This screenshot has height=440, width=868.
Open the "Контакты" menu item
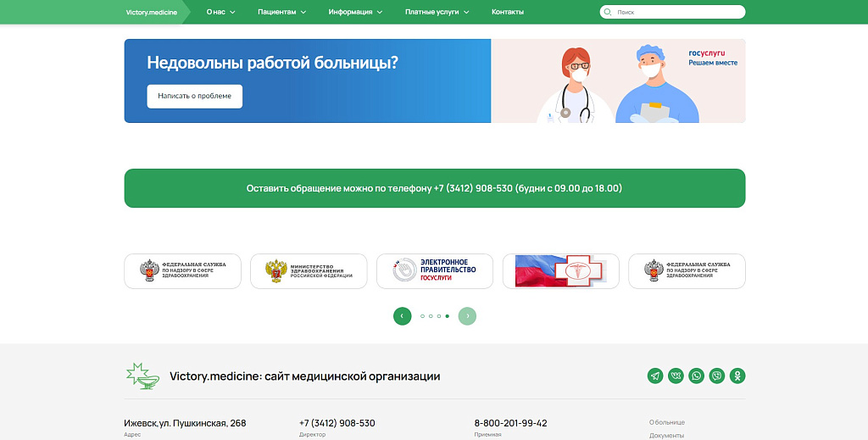pos(507,12)
